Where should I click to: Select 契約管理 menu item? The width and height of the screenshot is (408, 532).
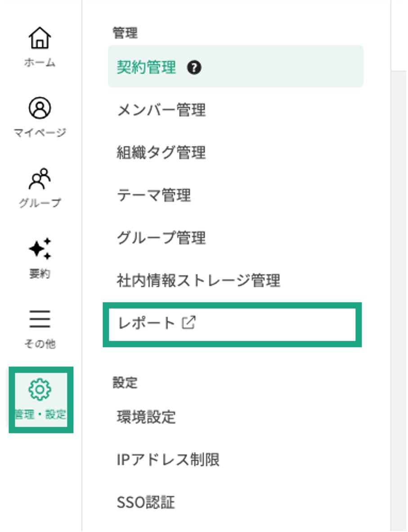pyautogui.click(x=146, y=68)
